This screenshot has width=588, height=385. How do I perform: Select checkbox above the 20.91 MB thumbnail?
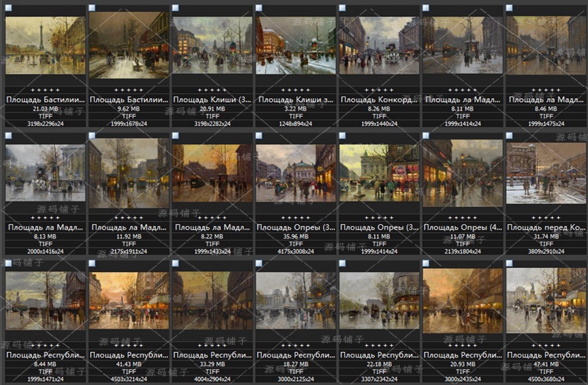pyautogui.click(x=176, y=8)
